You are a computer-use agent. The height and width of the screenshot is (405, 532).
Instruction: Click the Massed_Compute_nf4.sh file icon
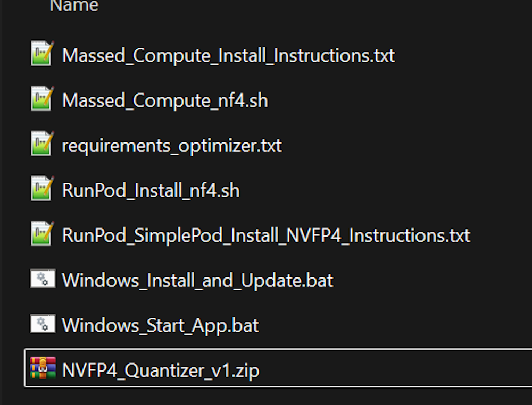pyautogui.click(x=42, y=98)
